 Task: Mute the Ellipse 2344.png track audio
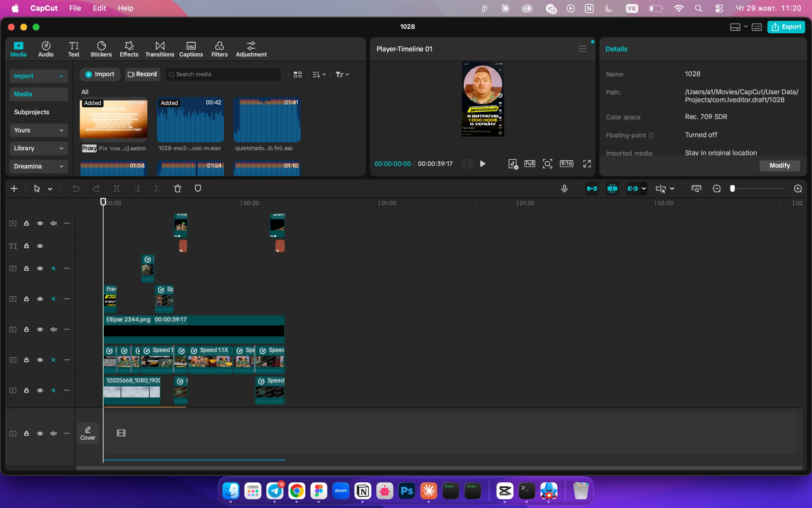tap(53, 330)
